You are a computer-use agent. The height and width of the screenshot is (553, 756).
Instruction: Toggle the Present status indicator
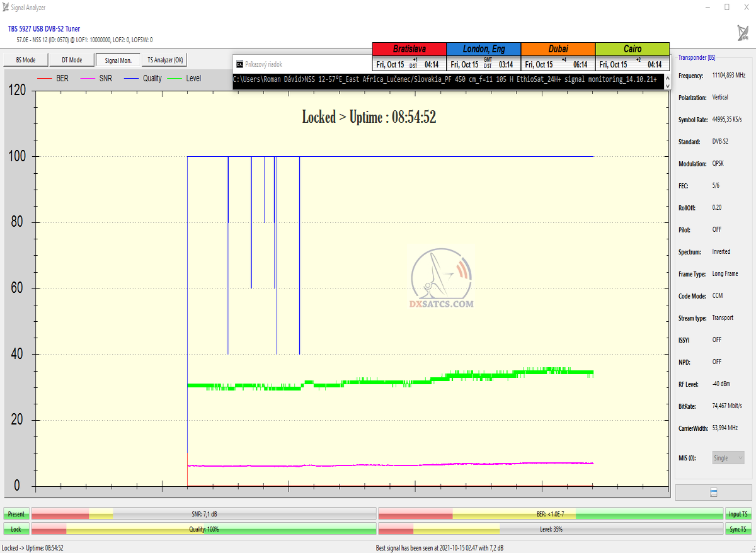[x=16, y=514]
